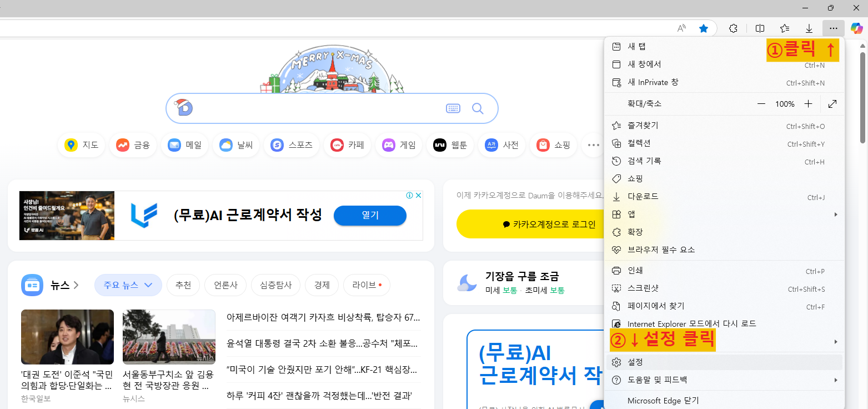
Task: Click 카카오계정으로 로그인 button
Action: coord(530,224)
